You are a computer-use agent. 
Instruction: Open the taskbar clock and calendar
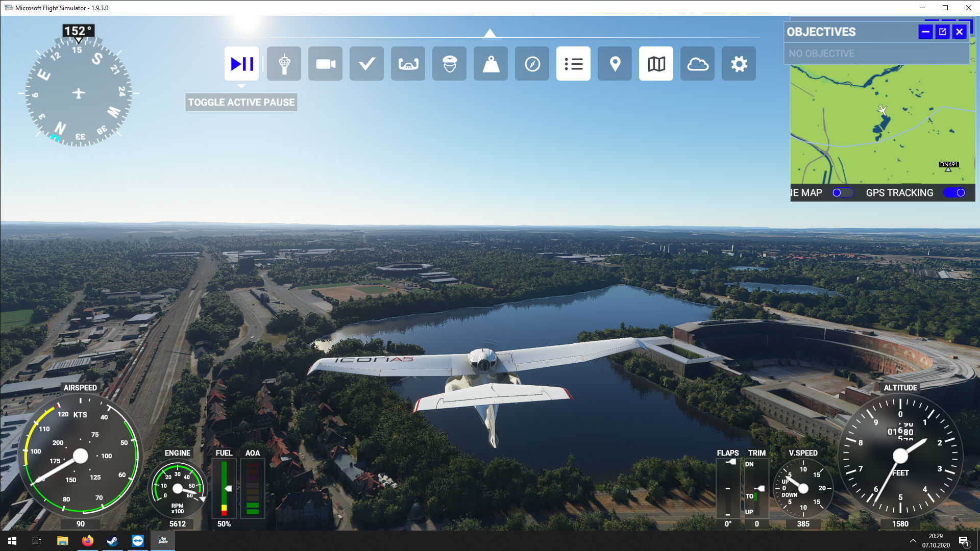(x=936, y=541)
